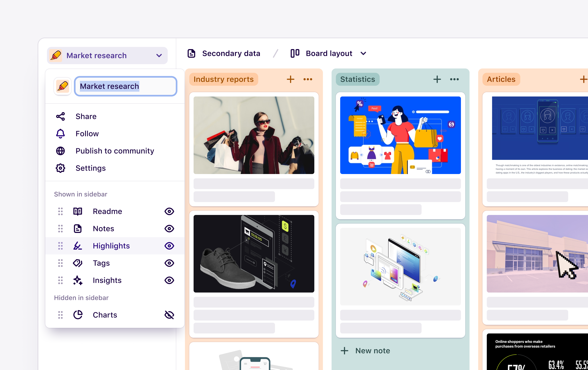Select Share from the project menu
The image size is (588, 370).
coord(86,116)
